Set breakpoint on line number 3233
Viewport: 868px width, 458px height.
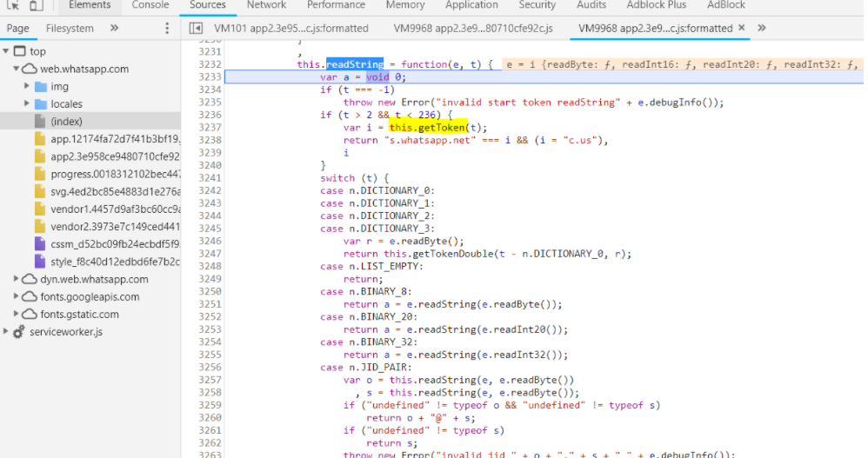(x=210, y=76)
